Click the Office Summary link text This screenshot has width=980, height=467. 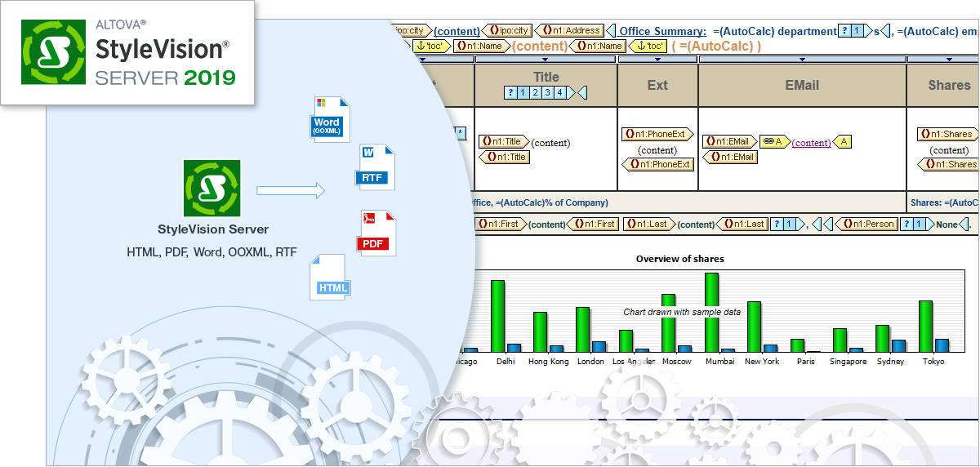click(x=663, y=31)
